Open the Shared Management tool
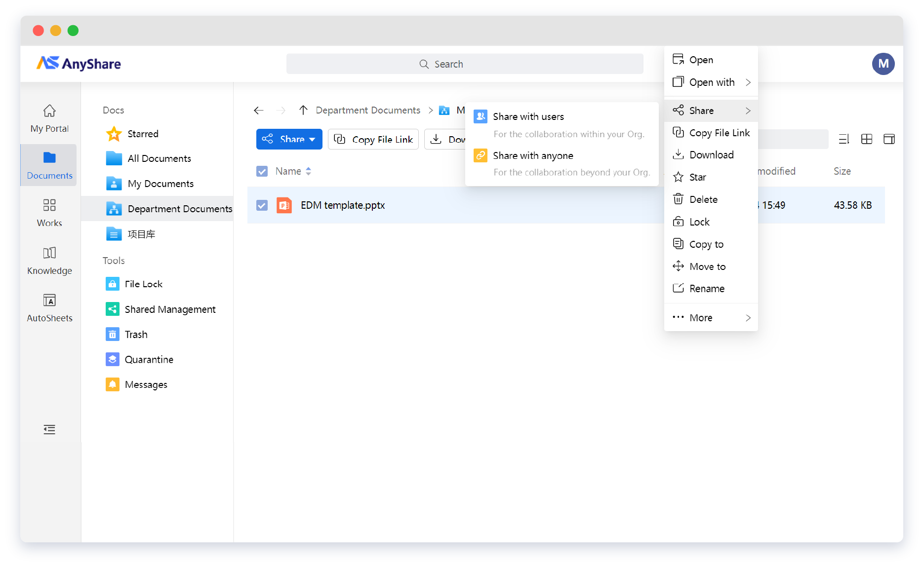 (170, 309)
